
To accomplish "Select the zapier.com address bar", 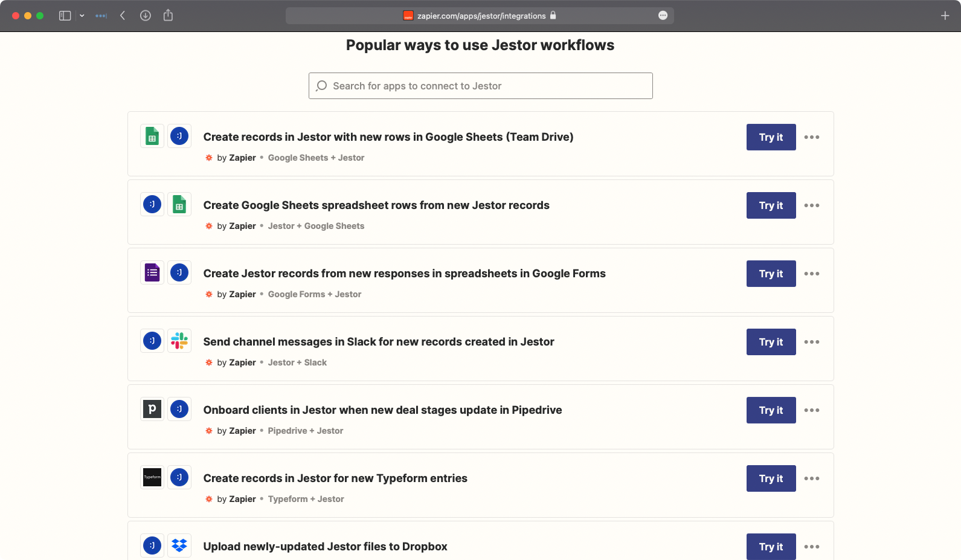I will [480, 16].
